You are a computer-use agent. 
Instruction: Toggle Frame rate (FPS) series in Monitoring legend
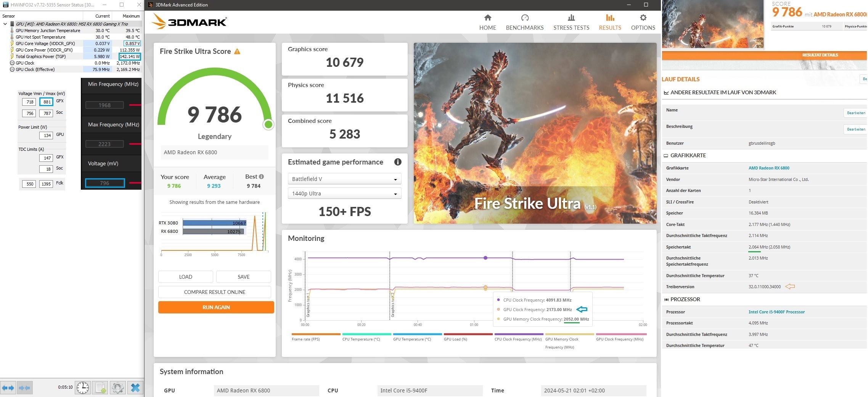tap(316, 337)
